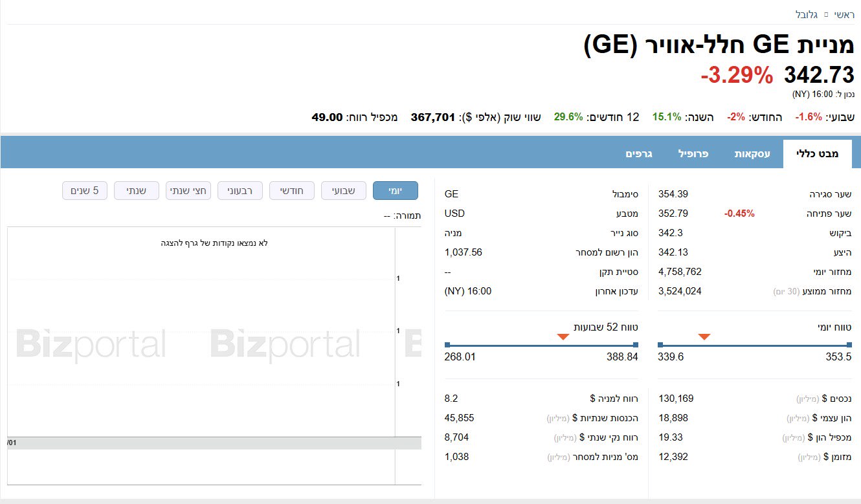
Task: Click the רווח נקי שנתי value 8,704
Action: point(457,437)
